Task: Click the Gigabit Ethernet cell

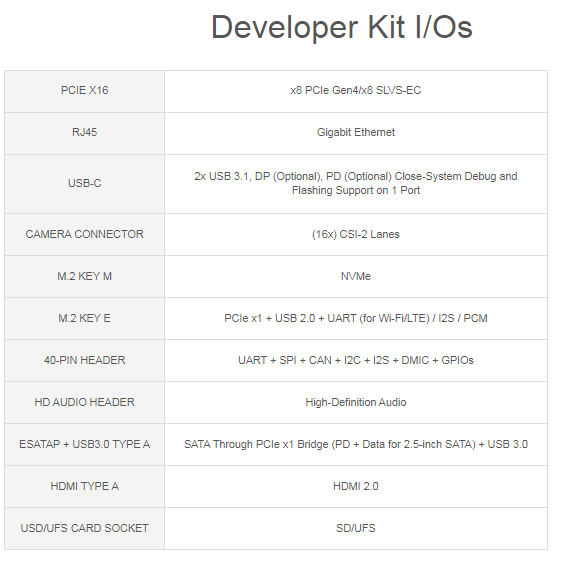Action: 356,132
